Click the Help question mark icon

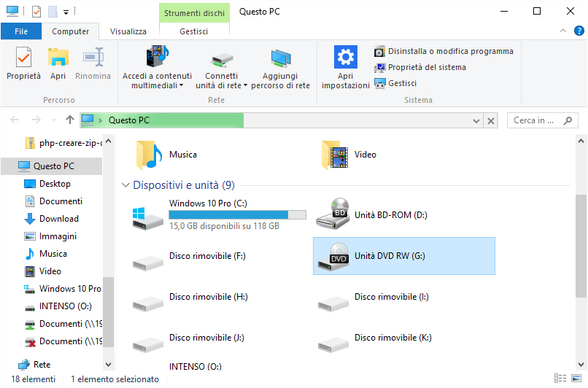click(579, 31)
